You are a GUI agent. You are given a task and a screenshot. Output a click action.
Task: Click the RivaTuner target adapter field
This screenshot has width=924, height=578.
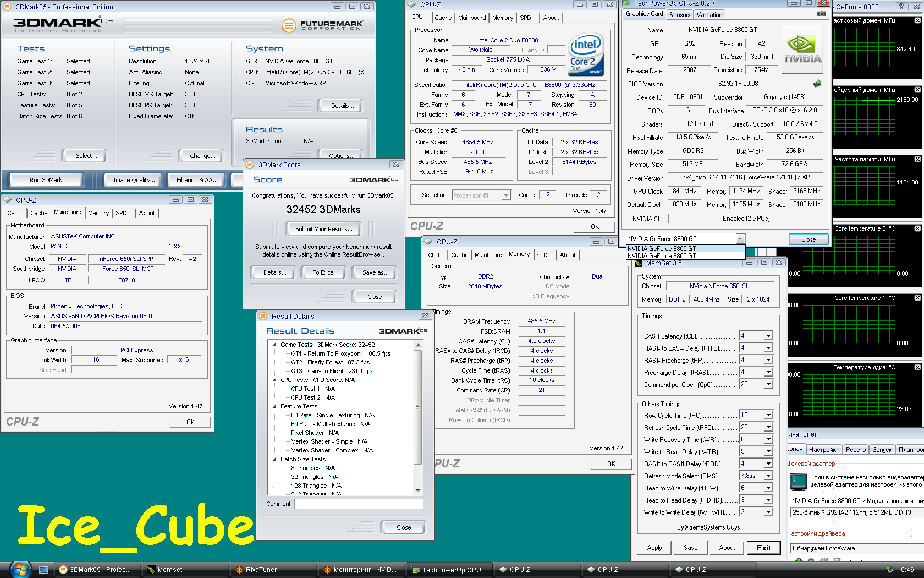[x=857, y=501]
